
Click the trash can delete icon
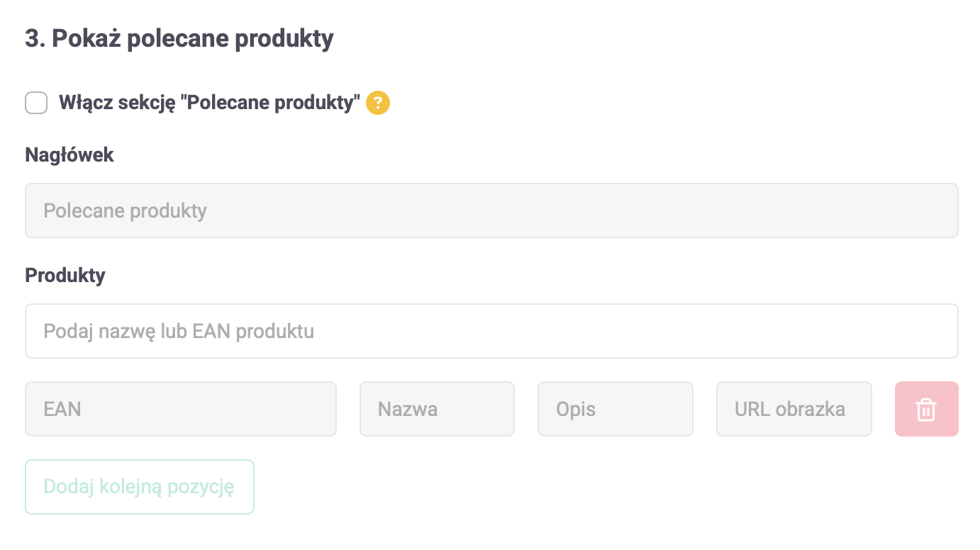[x=926, y=409]
